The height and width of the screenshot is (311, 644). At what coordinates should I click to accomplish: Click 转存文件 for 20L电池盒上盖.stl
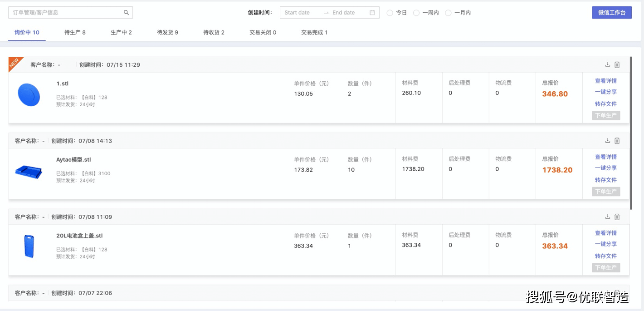pos(606,256)
